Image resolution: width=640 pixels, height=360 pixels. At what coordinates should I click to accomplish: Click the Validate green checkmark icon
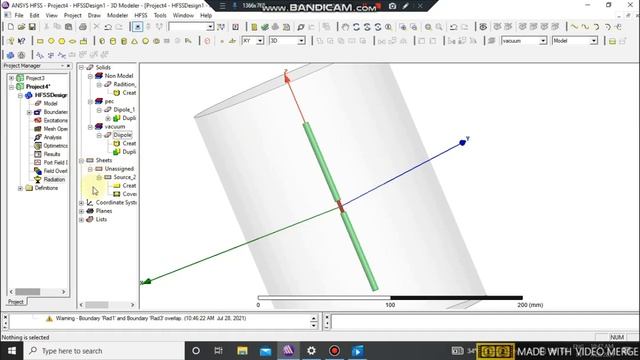265,27
